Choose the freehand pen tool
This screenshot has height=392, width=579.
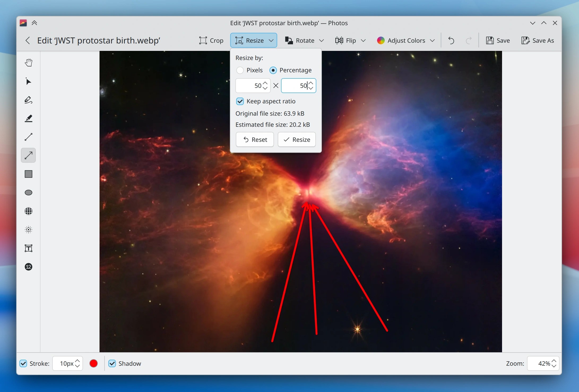pyautogui.click(x=28, y=100)
